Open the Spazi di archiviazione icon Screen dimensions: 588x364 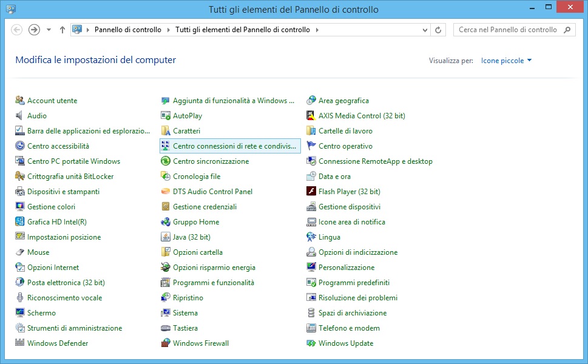tap(311, 312)
